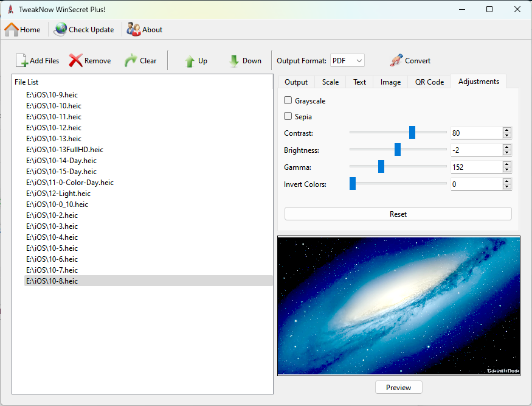Click the Check Update globe icon

click(x=60, y=30)
